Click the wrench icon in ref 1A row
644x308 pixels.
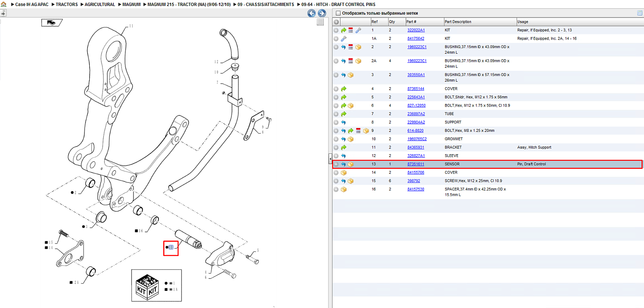pos(343,39)
